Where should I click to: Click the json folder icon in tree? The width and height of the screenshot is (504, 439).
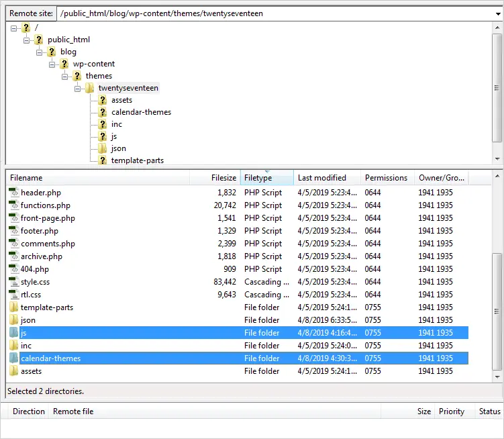[103, 148]
